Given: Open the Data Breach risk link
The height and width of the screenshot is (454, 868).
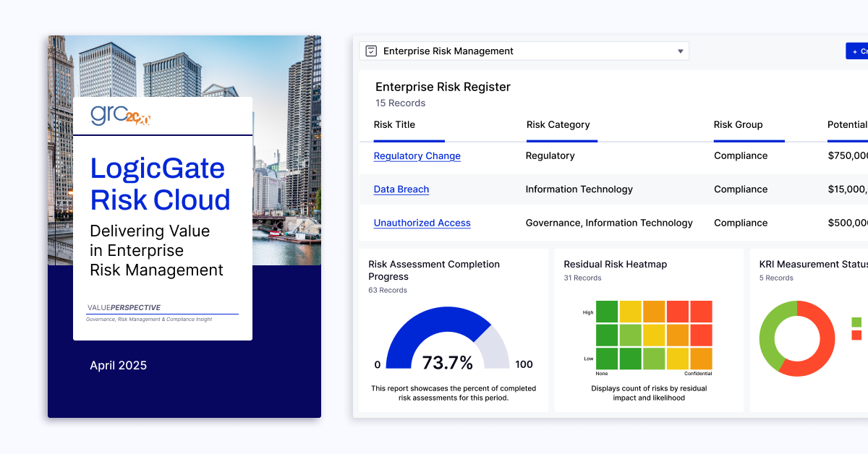Looking at the screenshot, I should (401, 189).
